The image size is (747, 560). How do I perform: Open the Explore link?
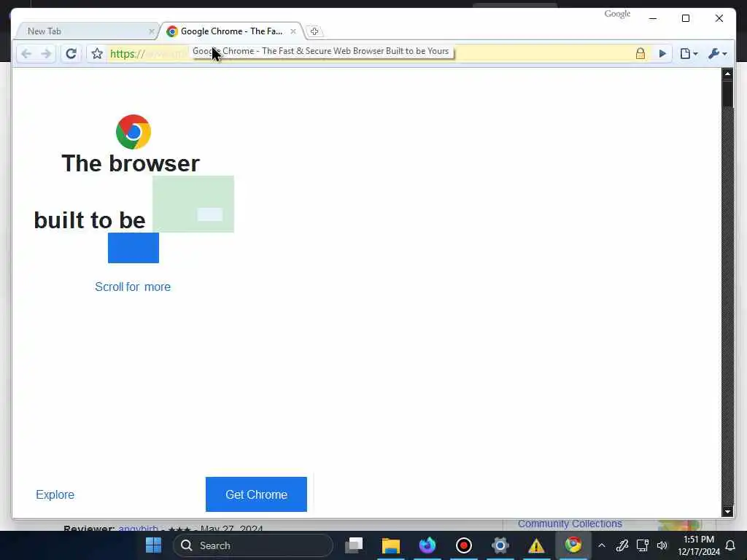55,495
